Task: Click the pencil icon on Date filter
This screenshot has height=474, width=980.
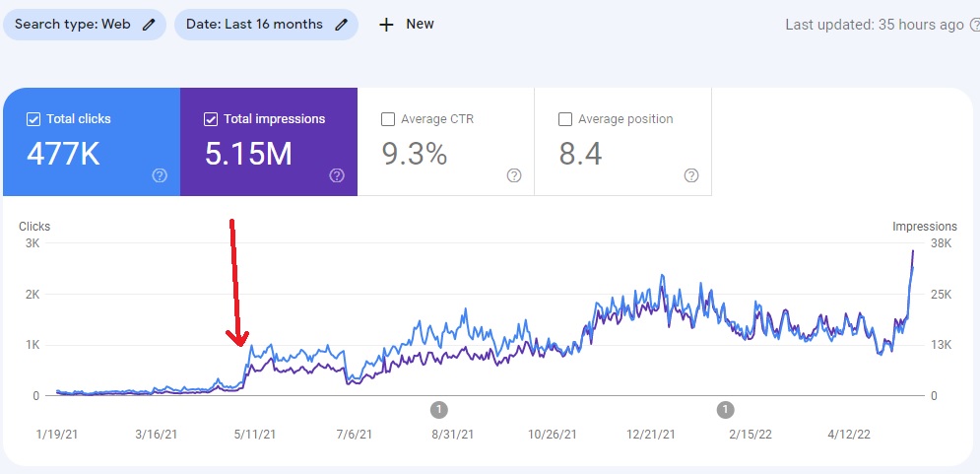Action: click(341, 25)
